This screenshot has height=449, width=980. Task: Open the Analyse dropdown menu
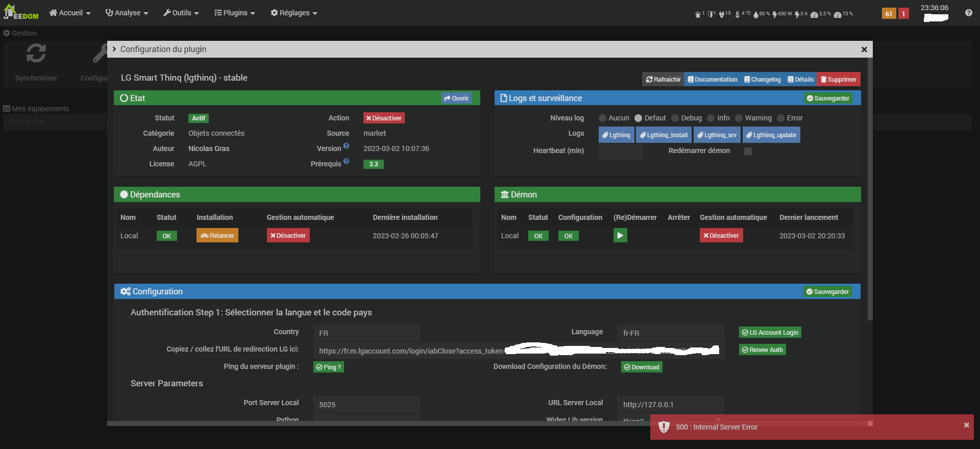point(127,13)
